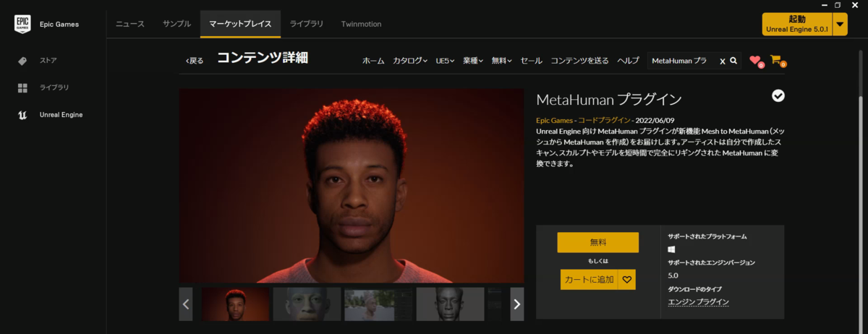
Task: Show next thumbnail with right arrow
Action: point(516,304)
